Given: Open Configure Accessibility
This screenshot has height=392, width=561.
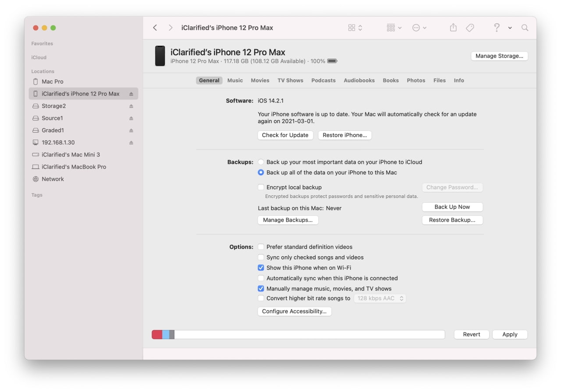Looking at the screenshot, I should [x=295, y=312].
